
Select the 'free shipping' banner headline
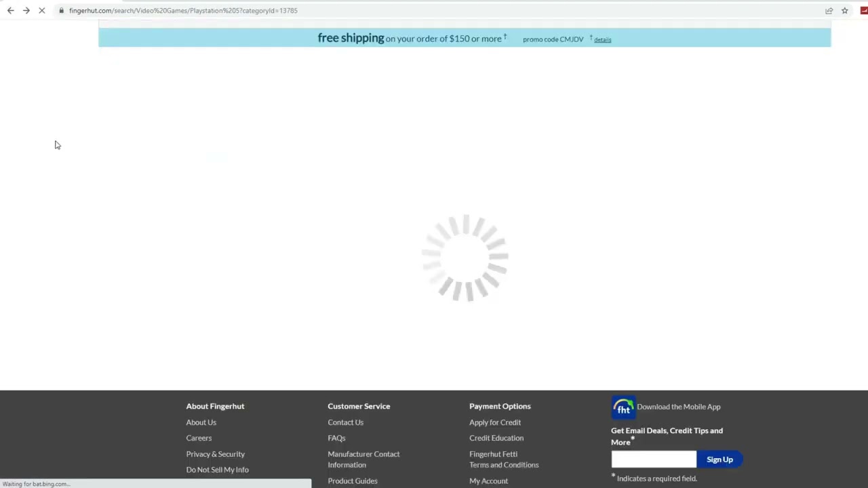pyautogui.click(x=351, y=38)
